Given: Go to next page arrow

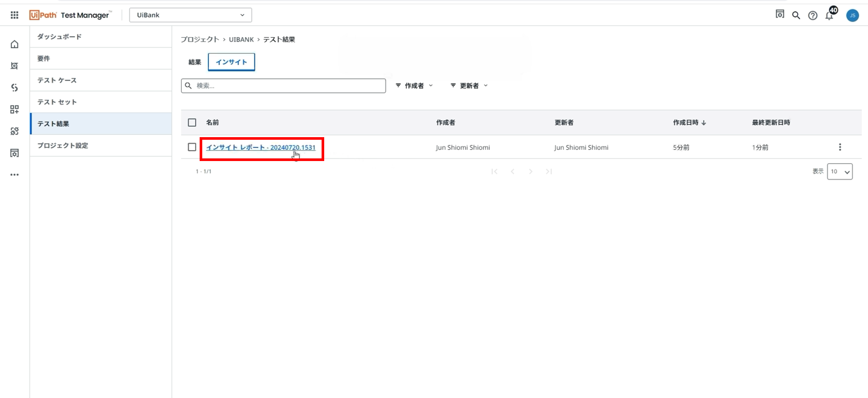Looking at the screenshot, I should point(530,171).
